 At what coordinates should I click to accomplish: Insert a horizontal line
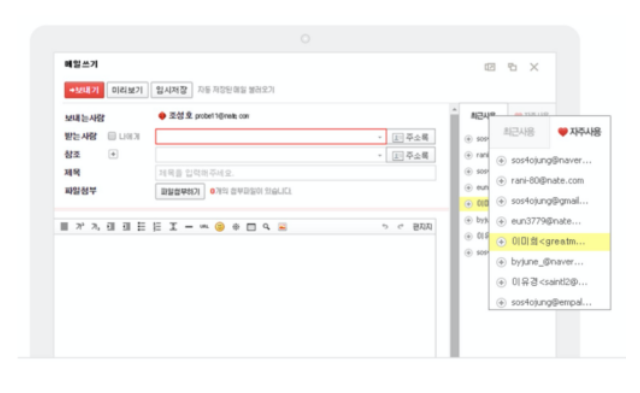189,226
